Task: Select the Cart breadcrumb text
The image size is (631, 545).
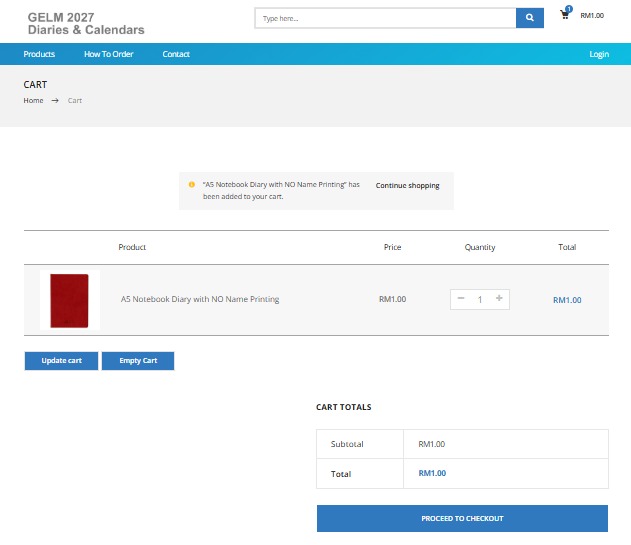Action: [75, 100]
